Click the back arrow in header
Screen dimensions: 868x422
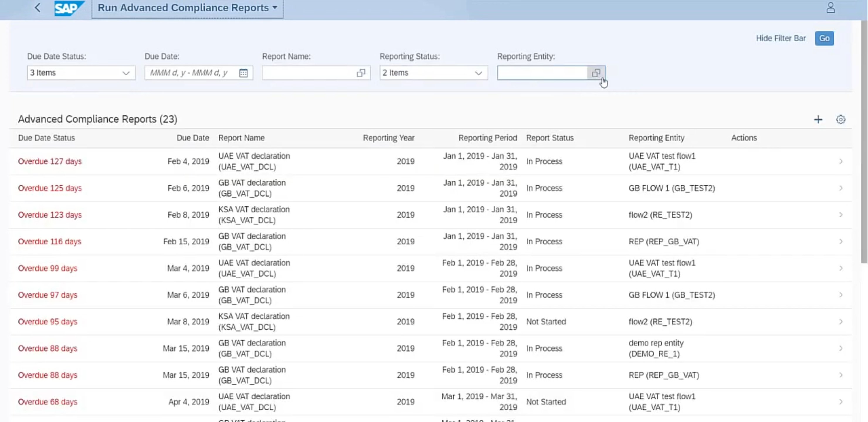(x=38, y=8)
